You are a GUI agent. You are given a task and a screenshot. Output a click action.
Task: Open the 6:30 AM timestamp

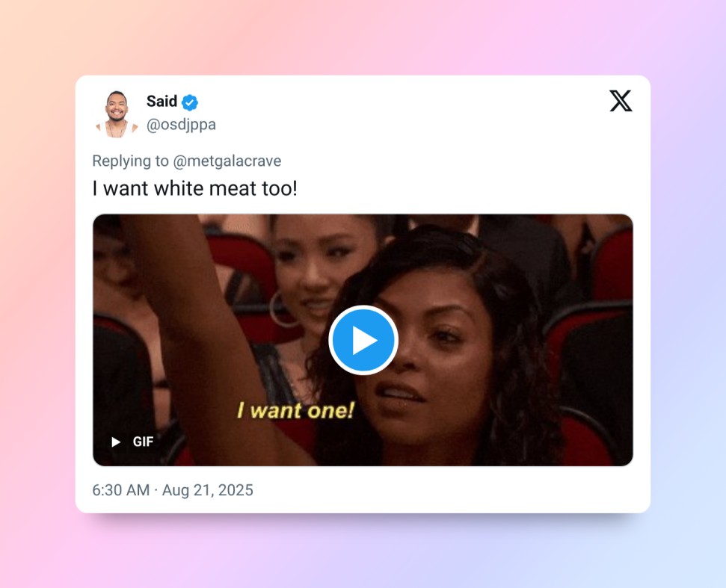point(121,490)
